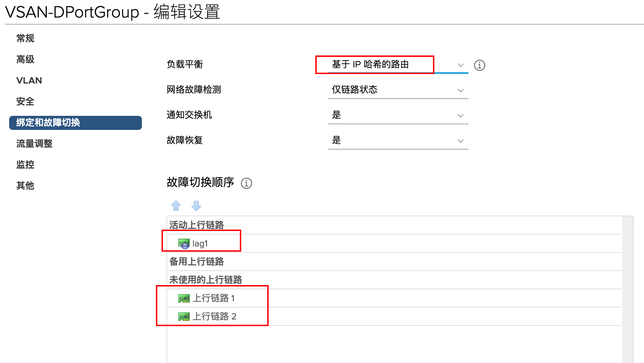
Task: Open the 安全 settings section
Action: [25, 101]
